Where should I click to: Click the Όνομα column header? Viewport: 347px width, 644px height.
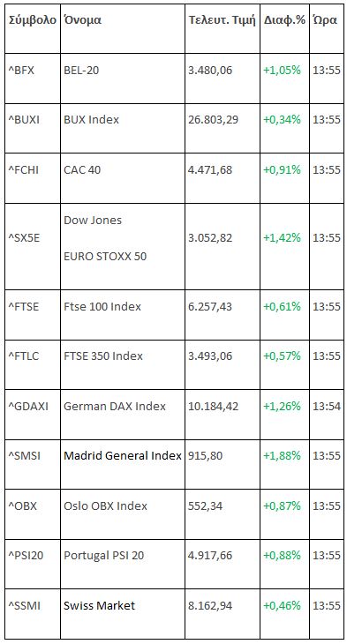tap(82, 20)
